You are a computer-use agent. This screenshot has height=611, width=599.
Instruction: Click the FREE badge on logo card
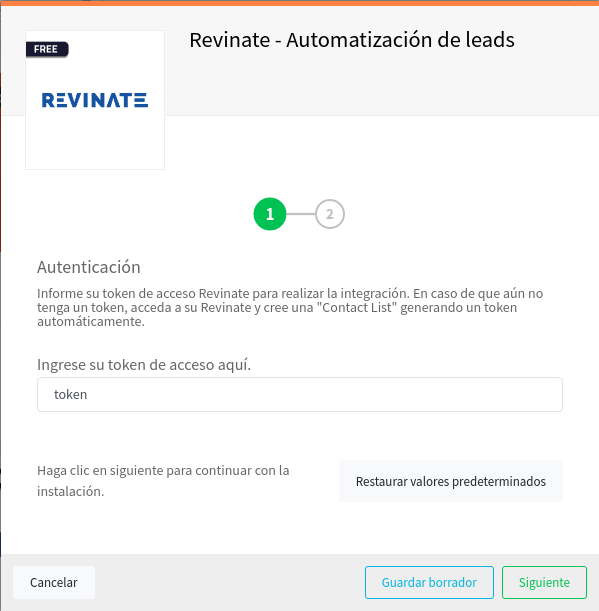point(47,49)
